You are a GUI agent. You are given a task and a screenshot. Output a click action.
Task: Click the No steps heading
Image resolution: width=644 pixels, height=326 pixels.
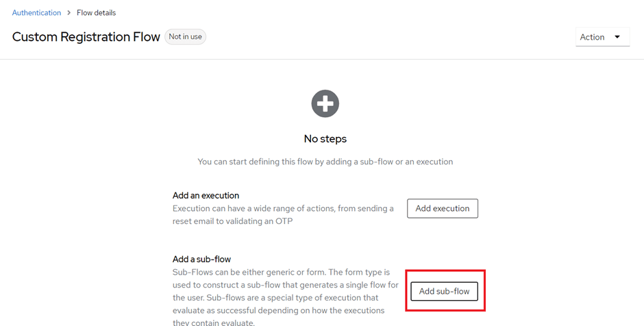pos(325,139)
